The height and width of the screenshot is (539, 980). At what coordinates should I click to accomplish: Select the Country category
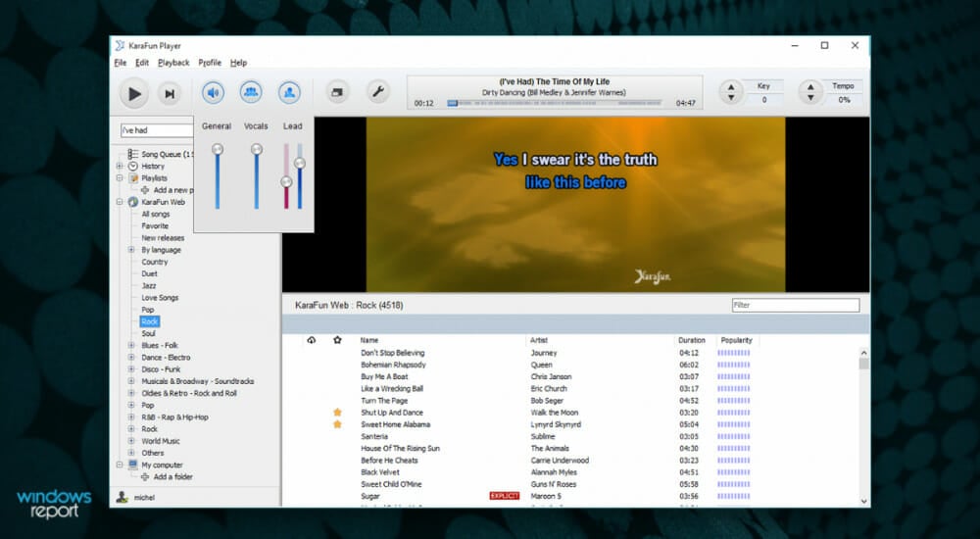pyautogui.click(x=155, y=262)
